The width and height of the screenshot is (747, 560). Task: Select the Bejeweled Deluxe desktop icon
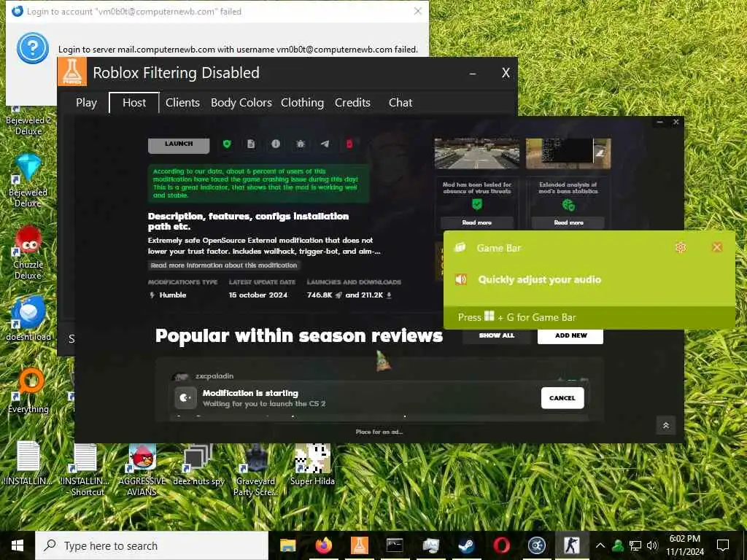(28, 181)
